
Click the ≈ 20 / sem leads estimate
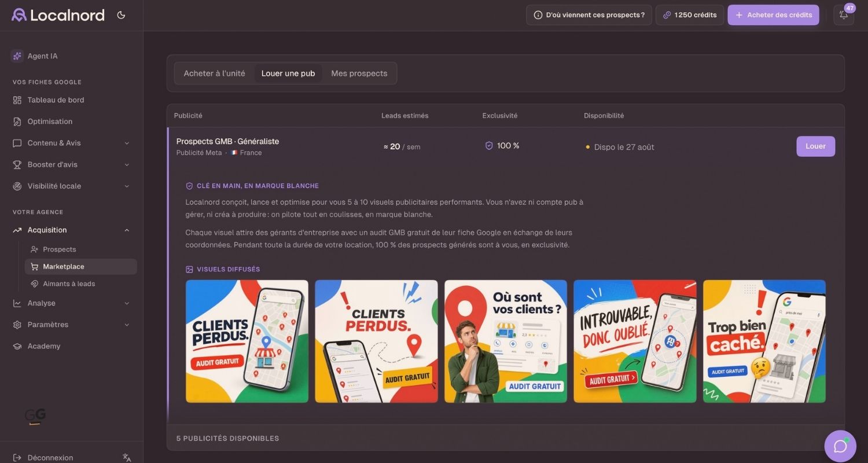(x=402, y=147)
